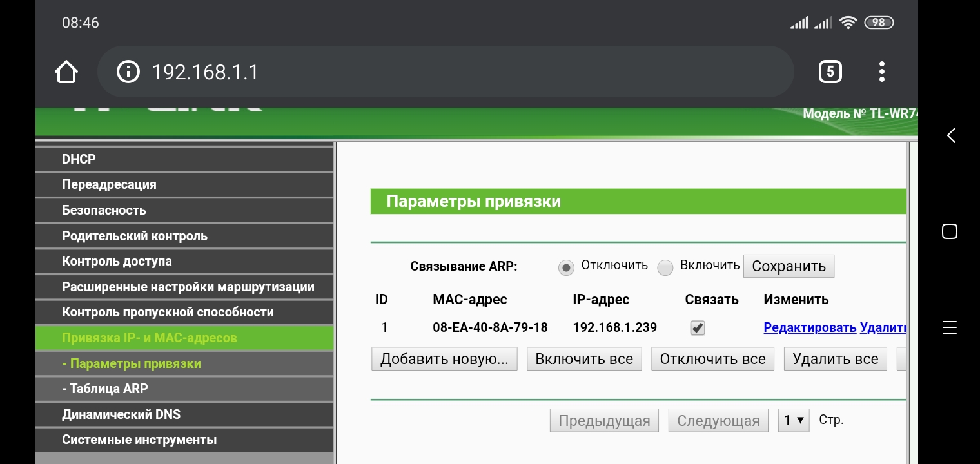Image resolution: width=980 pixels, height=464 pixels.
Task: Tap the browser home icon
Action: click(66, 72)
